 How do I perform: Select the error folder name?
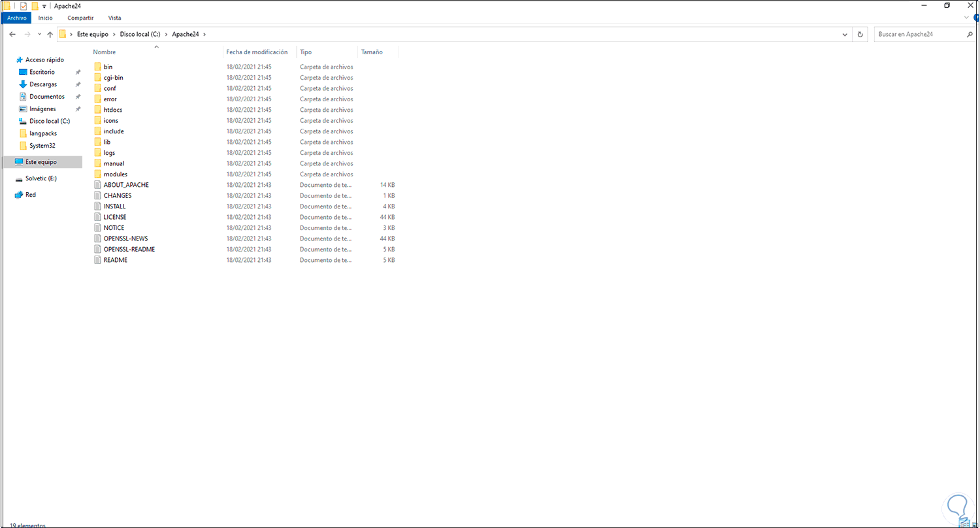pos(110,99)
